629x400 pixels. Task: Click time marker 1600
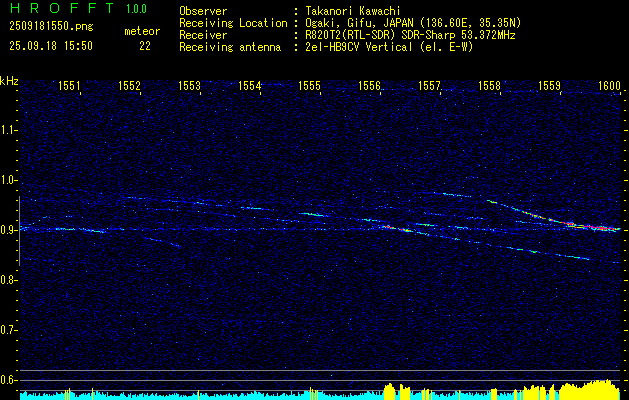pos(609,85)
